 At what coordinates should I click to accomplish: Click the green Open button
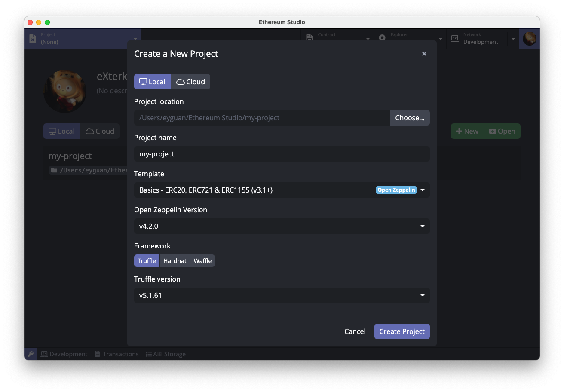[502, 131]
